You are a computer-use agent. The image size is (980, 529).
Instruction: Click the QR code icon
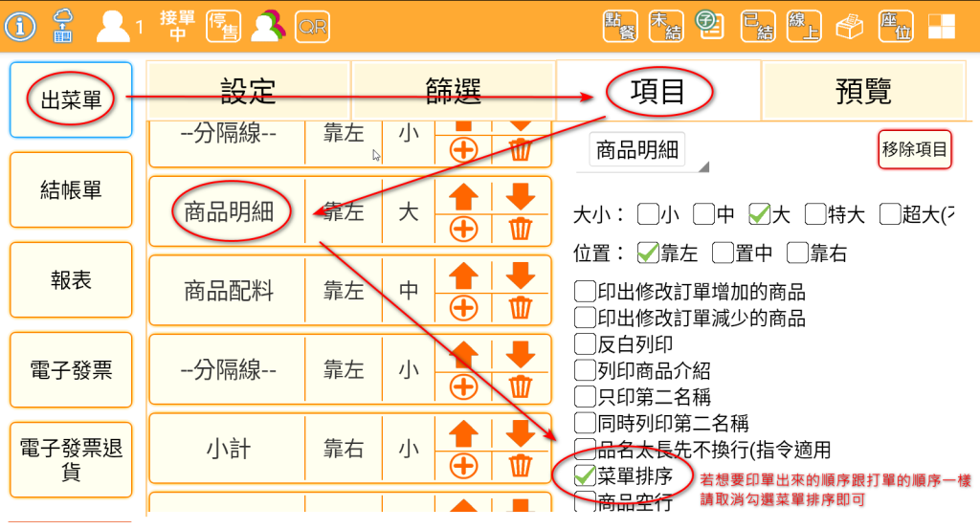[x=312, y=27]
